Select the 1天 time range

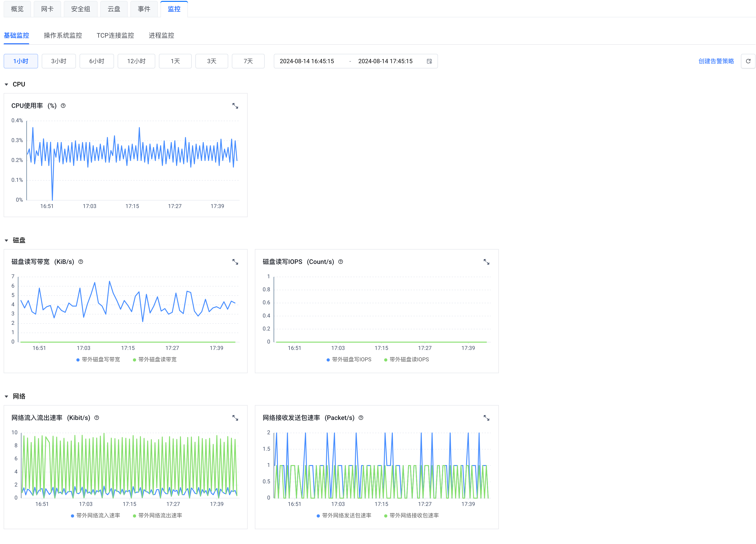(175, 61)
